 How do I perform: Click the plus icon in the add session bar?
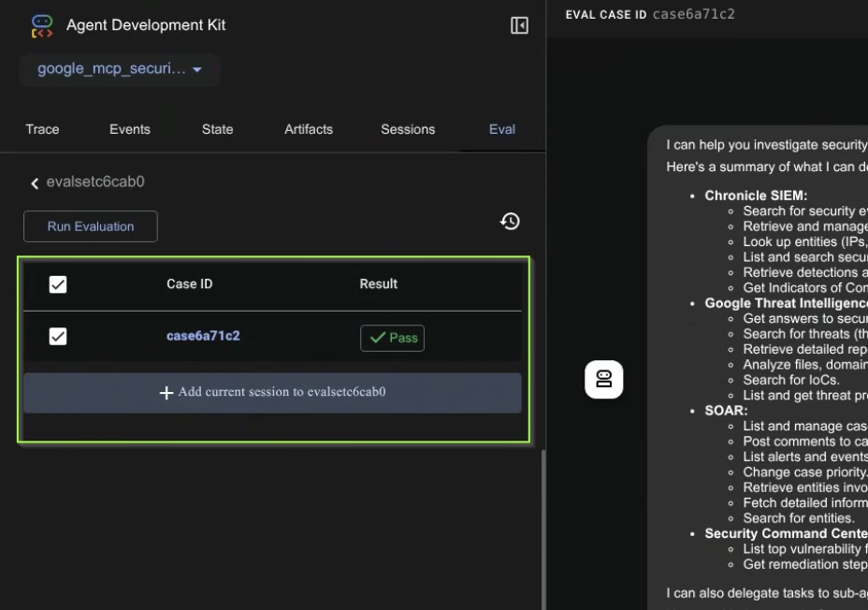point(166,392)
